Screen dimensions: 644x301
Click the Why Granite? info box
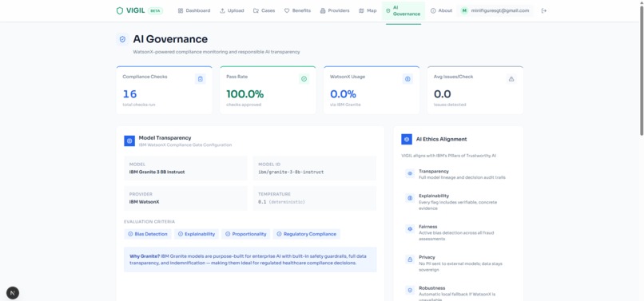pos(250,259)
